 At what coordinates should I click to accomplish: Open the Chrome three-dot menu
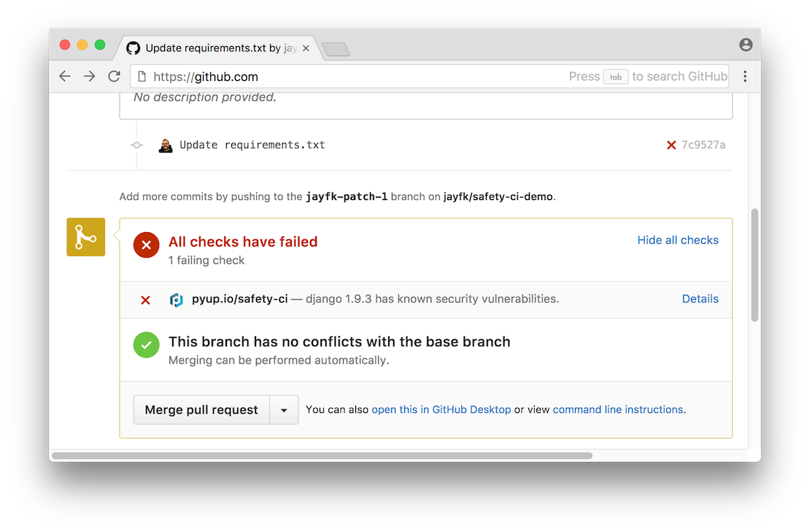point(745,77)
